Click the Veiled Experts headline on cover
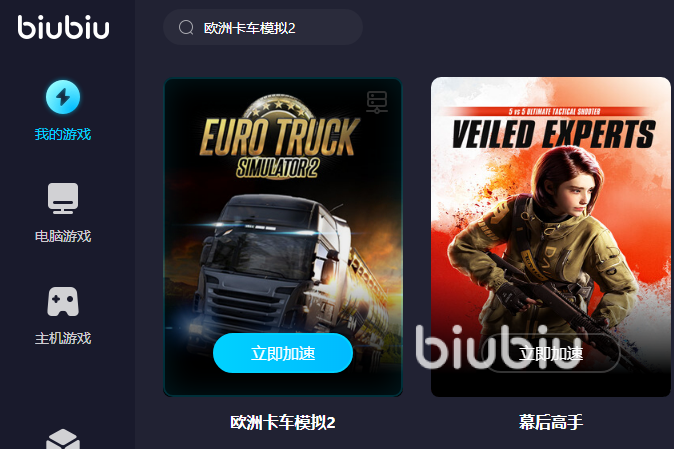The image size is (674, 449). 554,134
